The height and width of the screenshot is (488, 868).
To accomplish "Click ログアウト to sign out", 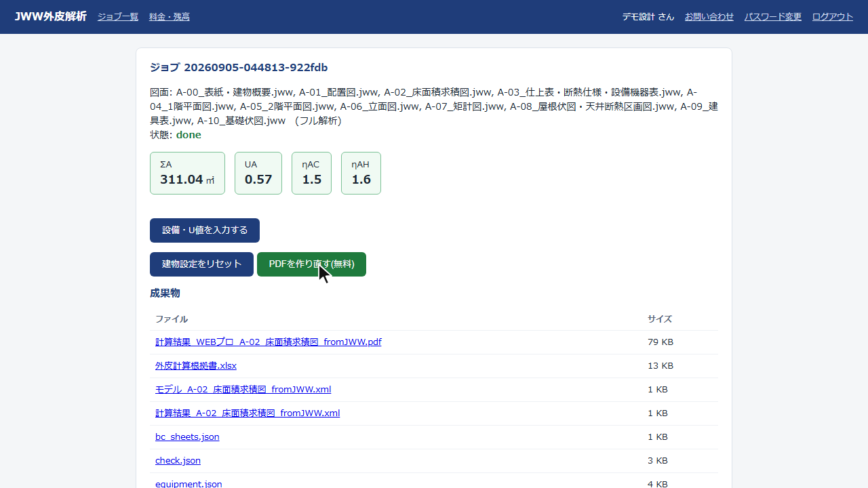I will pos(833,17).
